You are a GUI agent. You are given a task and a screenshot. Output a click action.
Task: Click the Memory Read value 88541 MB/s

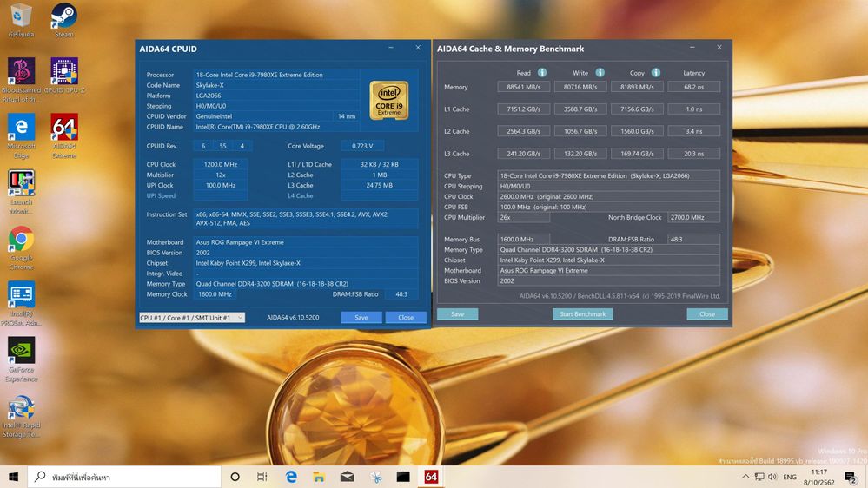pyautogui.click(x=524, y=87)
